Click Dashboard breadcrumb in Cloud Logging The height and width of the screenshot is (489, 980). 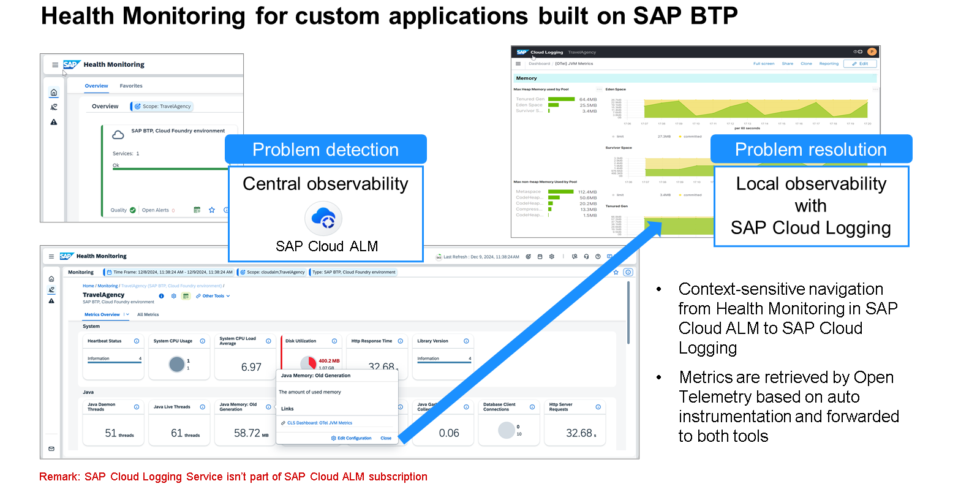point(539,64)
